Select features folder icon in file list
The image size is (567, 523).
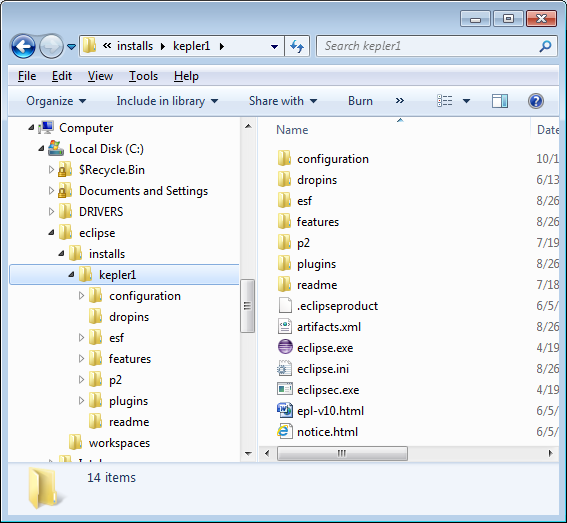[x=285, y=221]
